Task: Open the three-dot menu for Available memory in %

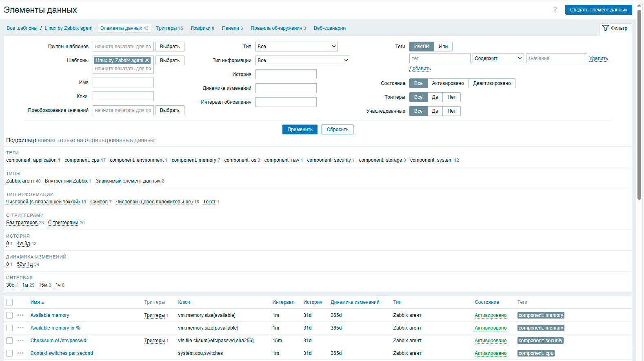Action: click(x=20, y=328)
